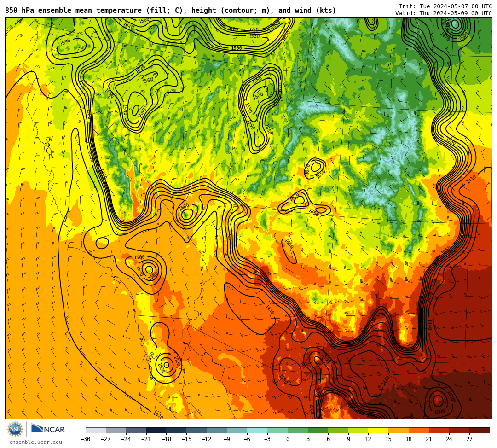Click the colorbar tick label 27
Viewport: 497px width, 448px height.
[469, 439]
